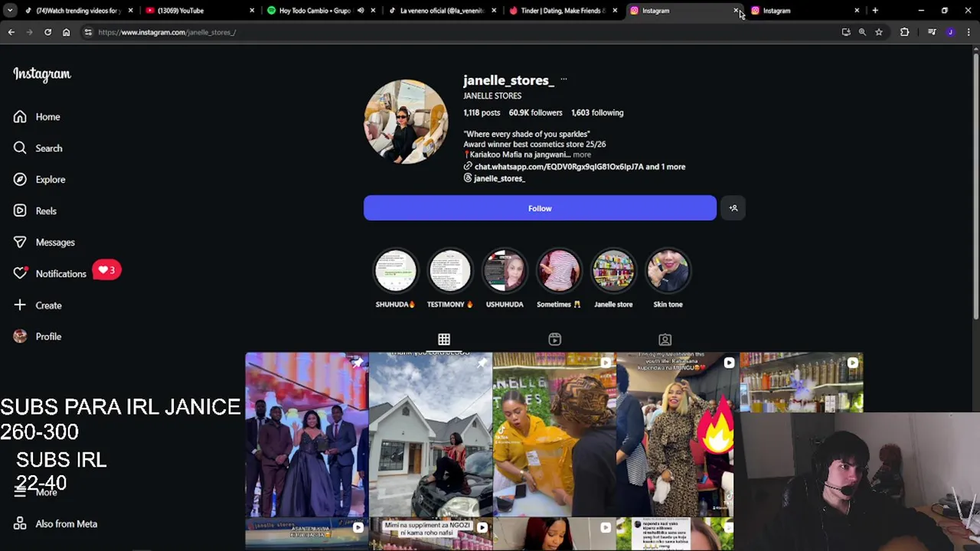980x551 pixels.
Task: Click the address bar URL
Action: [x=167, y=32]
